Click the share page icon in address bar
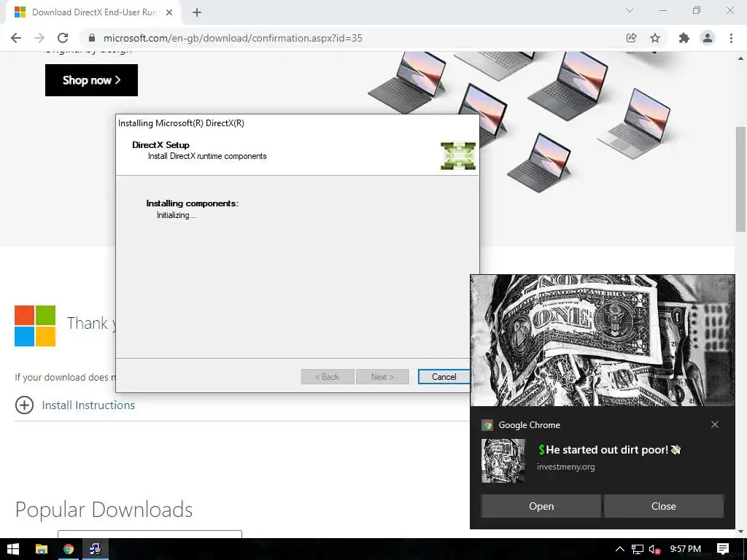Viewport: 747px width, 560px height. point(631,38)
